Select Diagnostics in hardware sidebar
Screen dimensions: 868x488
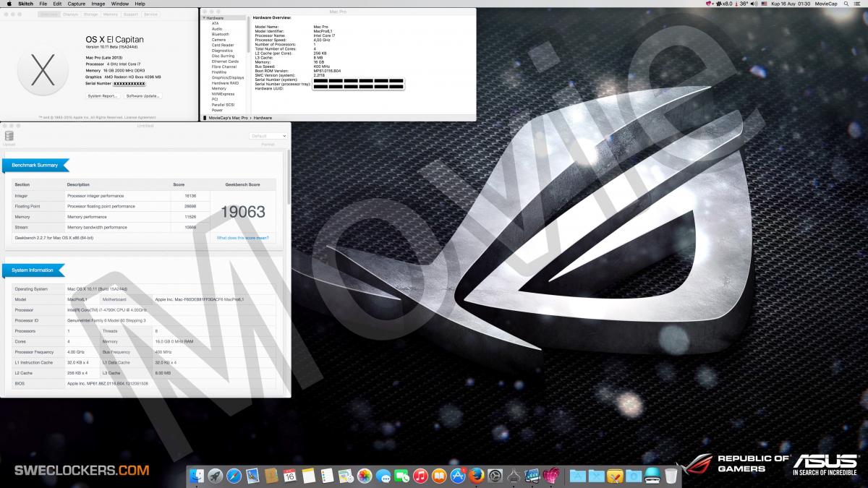click(222, 50)
